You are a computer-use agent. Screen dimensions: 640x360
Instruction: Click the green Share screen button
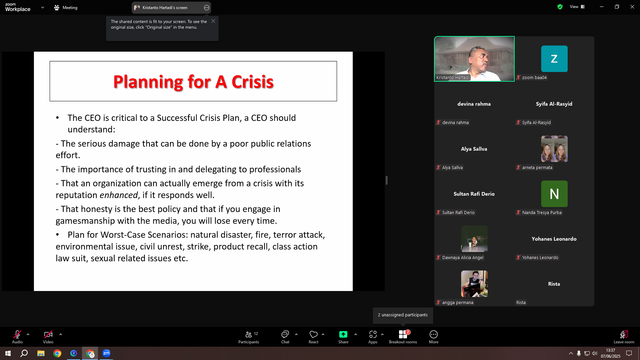tap(343, 337)
